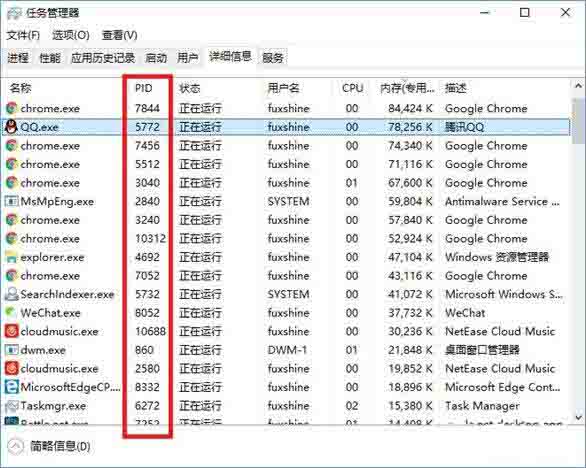Screen dimensions: 586x468
Task: Click the MicrosoftEdgeCP process icon
Action: coord(11,387)
